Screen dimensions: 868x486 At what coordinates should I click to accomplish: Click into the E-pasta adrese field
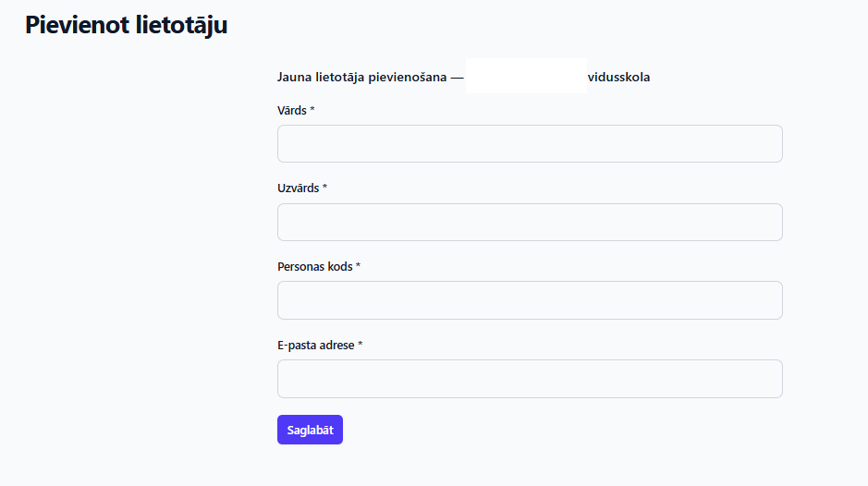click(x=530, y=379)
